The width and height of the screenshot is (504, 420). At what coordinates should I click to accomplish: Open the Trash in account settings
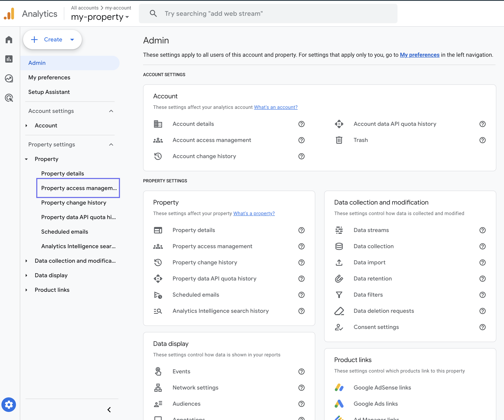click(x=360, y=140)
